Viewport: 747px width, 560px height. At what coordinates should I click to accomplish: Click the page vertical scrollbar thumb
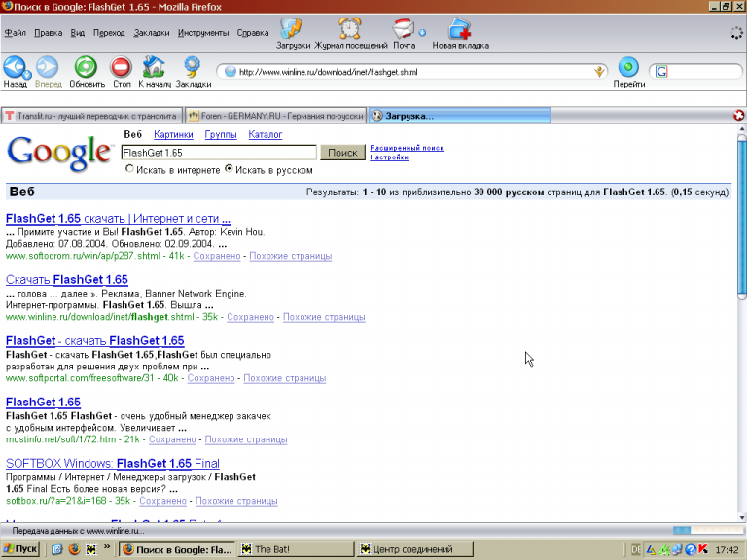742,217
